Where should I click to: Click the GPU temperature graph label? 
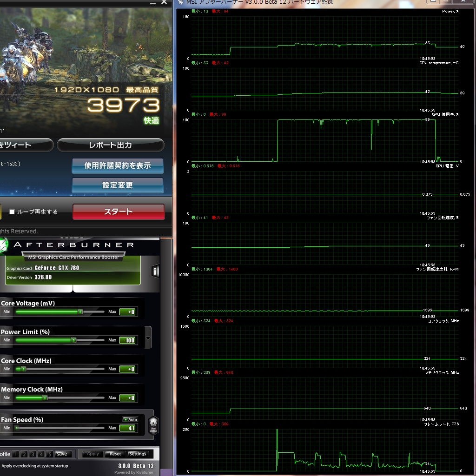(439, 63)
